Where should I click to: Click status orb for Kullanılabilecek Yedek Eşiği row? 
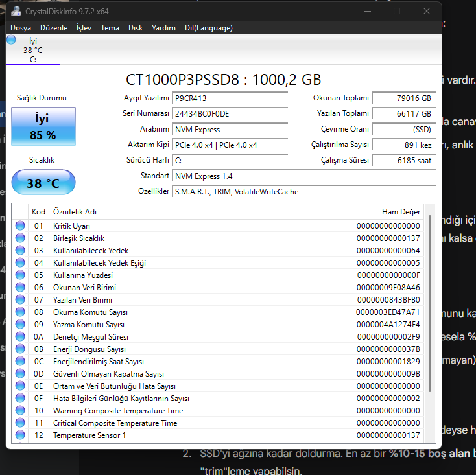pos(20,262)
